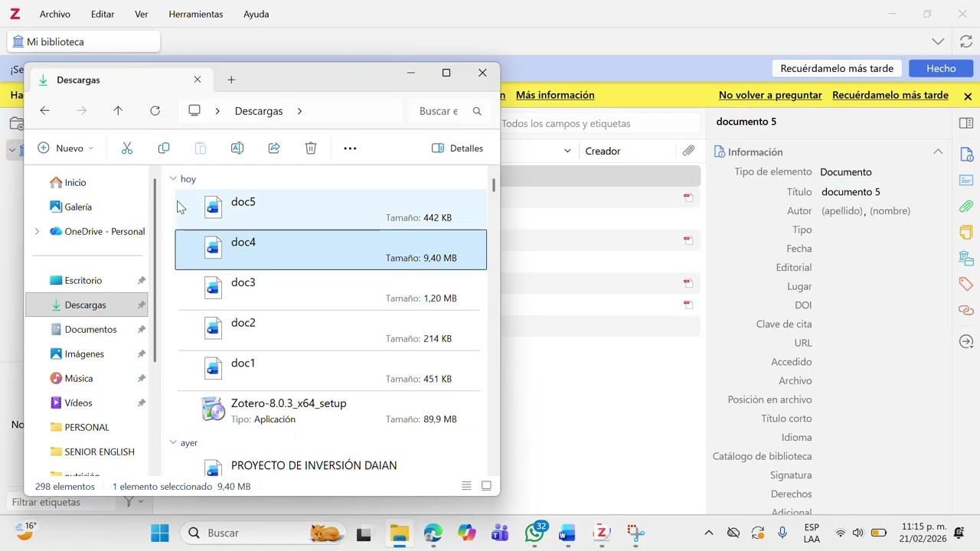
Task: Open the search mode dropdown beside Creador column
Action: tap(567, 151)
